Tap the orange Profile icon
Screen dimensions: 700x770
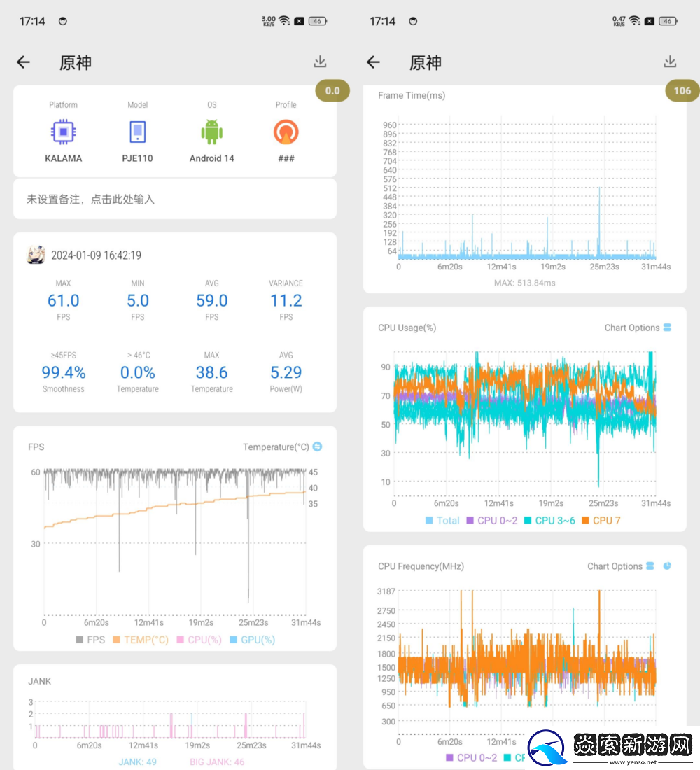click(286, 132)
